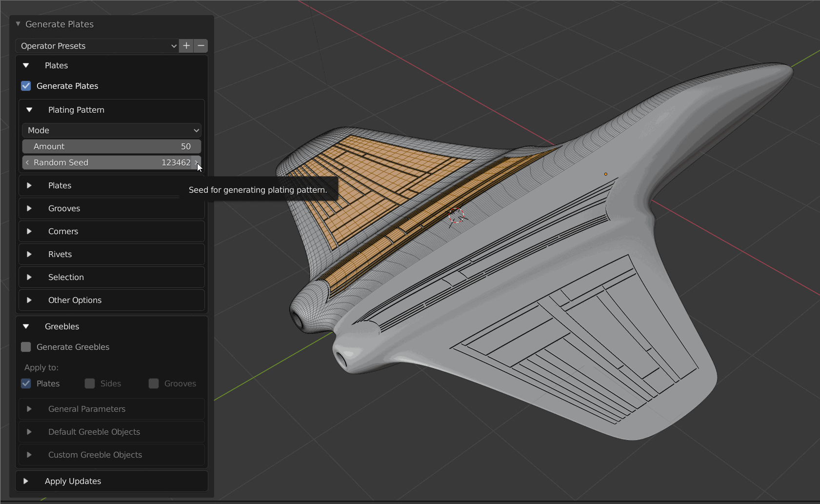Expand the Grooves section
The width and height of the screenshot is (820, 504).
click(29, 208)
